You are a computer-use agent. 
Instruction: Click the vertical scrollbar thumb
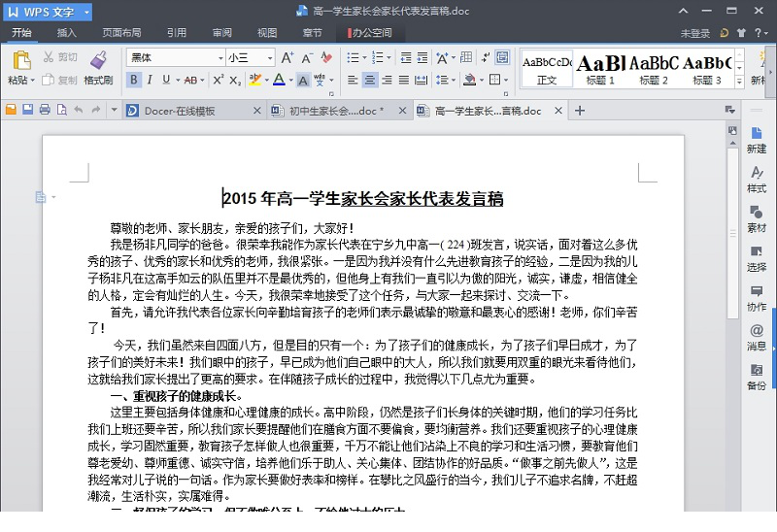[x=732, y=233]
